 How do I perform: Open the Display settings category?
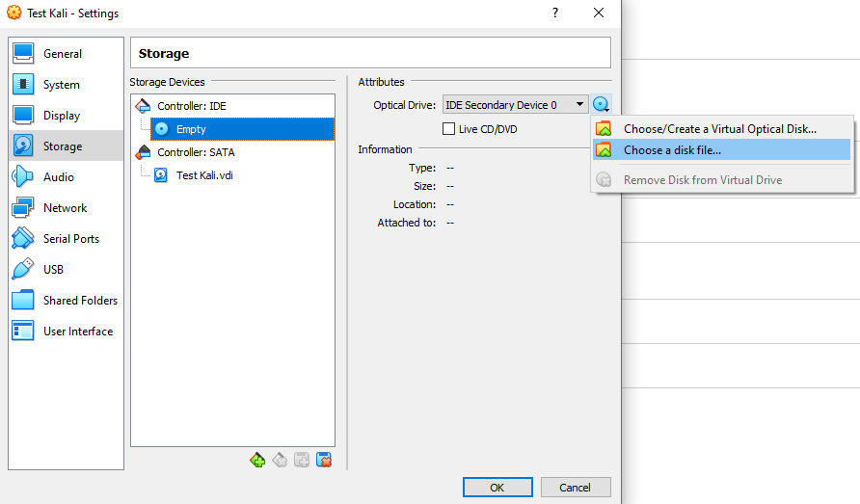pos(62,116)
